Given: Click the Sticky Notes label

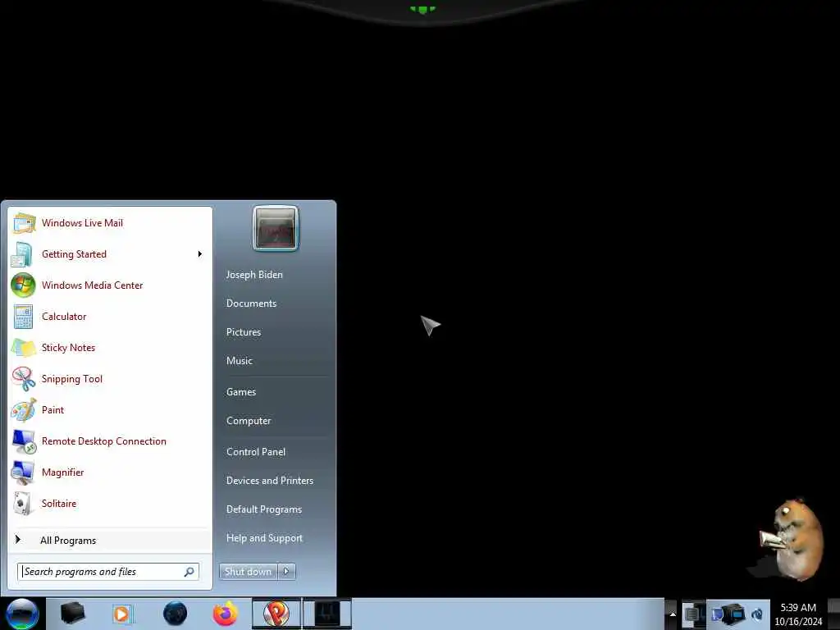Looking at the screenshot, I should [x=69, y=348].
